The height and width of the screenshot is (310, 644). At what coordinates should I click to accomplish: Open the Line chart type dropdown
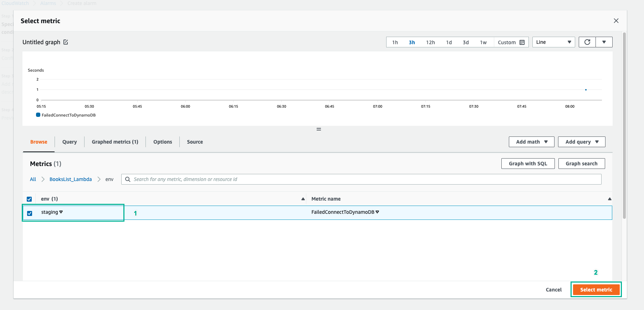pos(553,42)
